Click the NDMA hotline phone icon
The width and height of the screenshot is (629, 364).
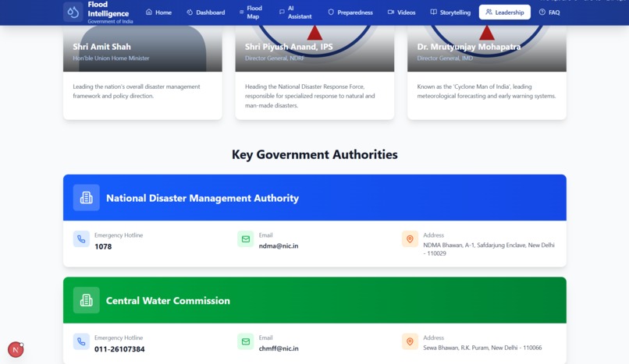point(81,239)
